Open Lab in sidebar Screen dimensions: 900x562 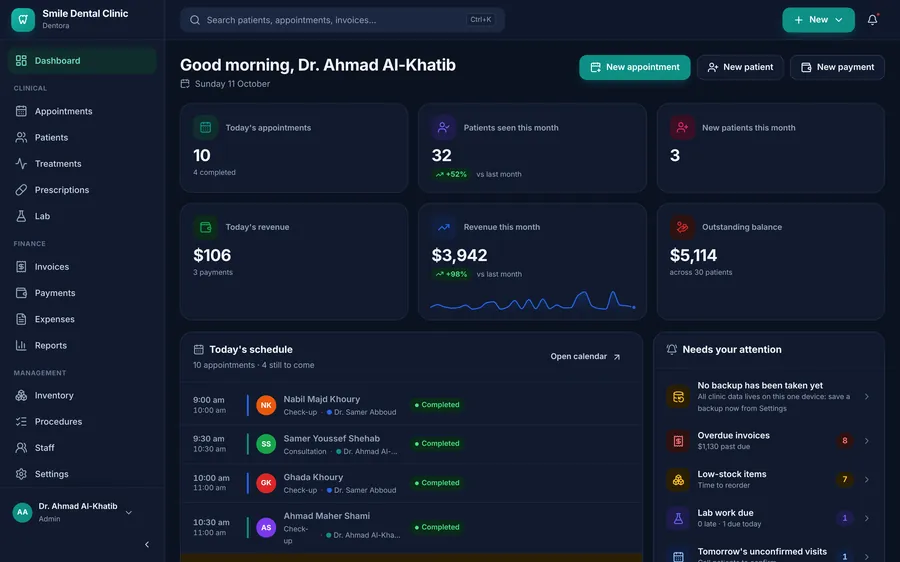tap(82, 216)
